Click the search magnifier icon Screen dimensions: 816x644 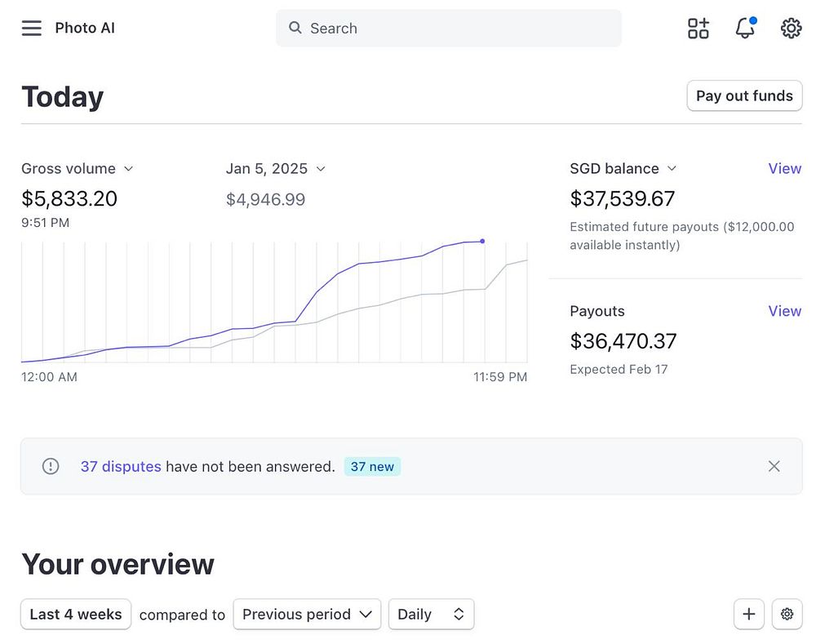(x=295, y=29)
